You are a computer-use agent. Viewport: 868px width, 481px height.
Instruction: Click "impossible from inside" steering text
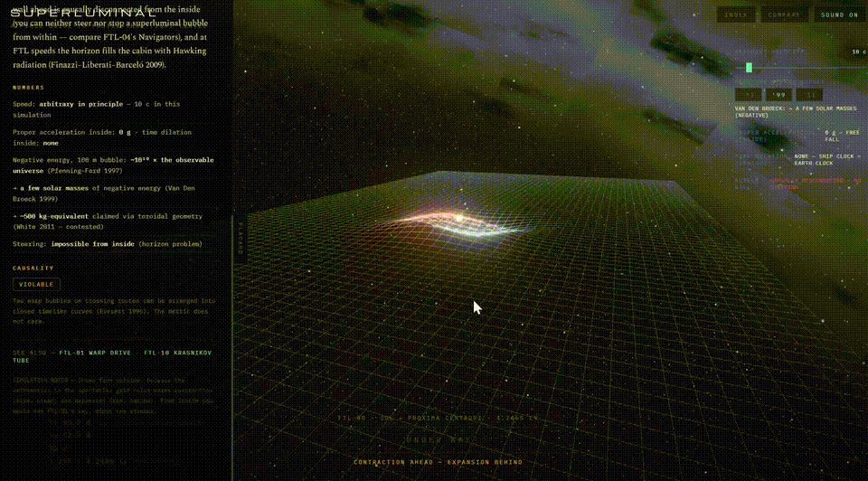tap(92, 244)
